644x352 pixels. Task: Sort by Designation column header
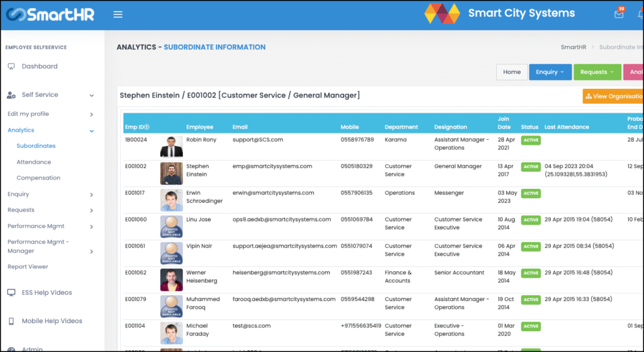pos(450,127)
